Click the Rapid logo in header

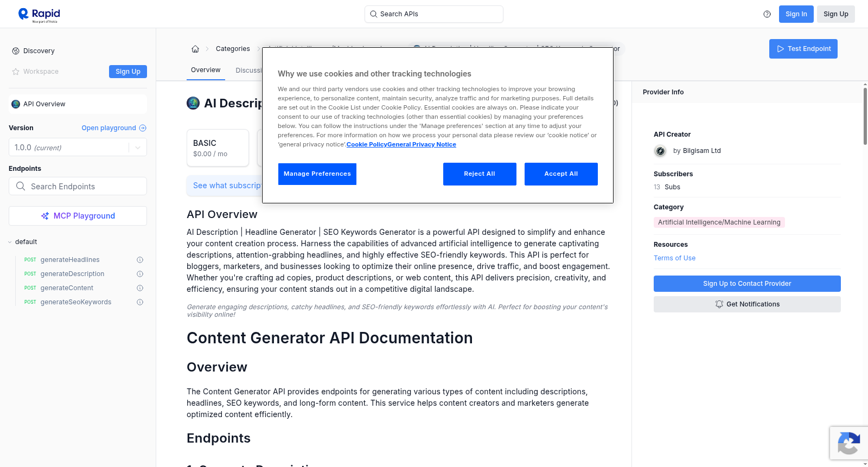[39, 15]
